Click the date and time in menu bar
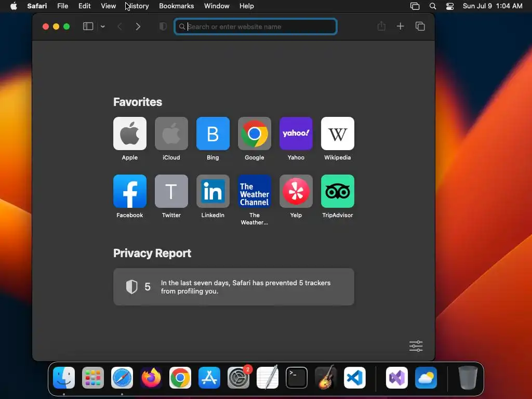532x399 pixels. click(x=493, y=6)
